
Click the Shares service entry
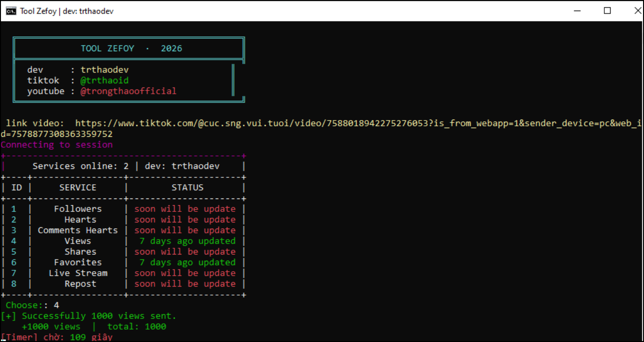pos(80,252)
